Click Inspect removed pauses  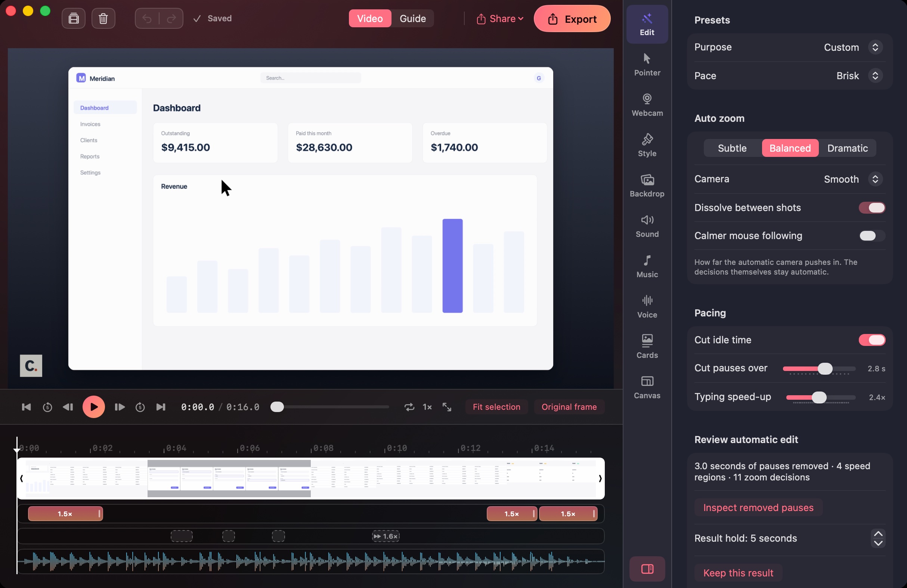click(758, 508)
